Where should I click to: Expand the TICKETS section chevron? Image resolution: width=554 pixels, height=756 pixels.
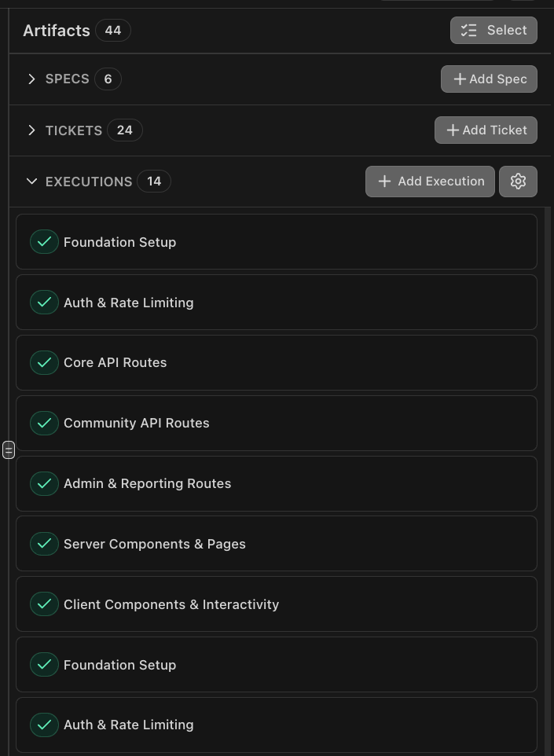click(x=31, y=130)
